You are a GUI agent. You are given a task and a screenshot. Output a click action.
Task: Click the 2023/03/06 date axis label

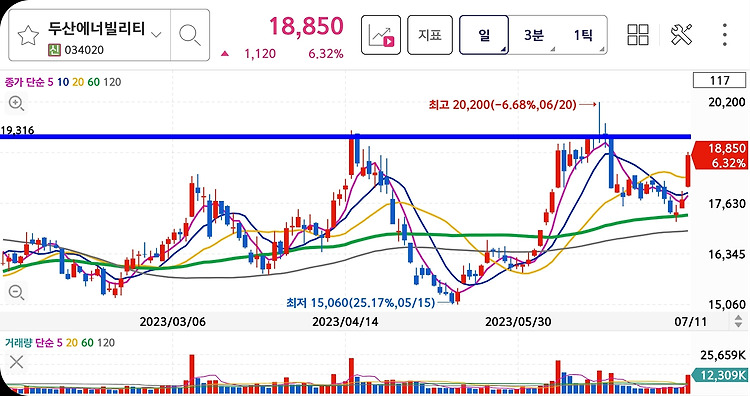172,321
